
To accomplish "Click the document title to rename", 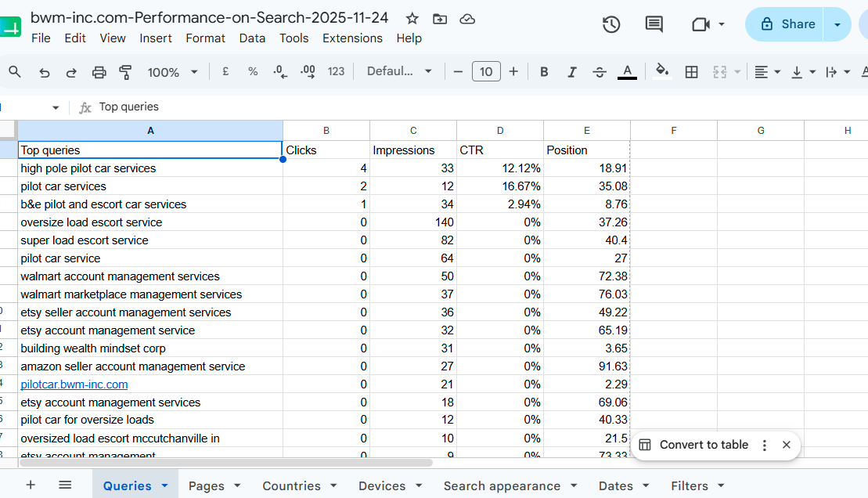I will [x=209, y=18].
